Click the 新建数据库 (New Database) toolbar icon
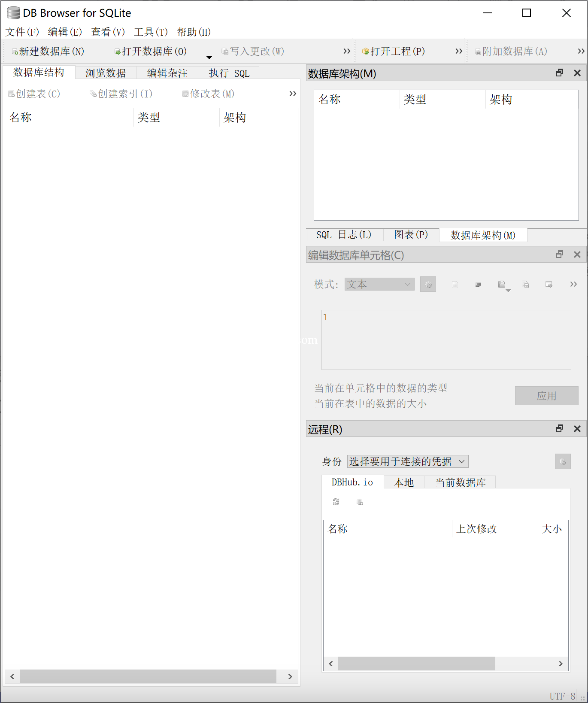The width and height of the screenshot is (588, 703). [15, 52]
